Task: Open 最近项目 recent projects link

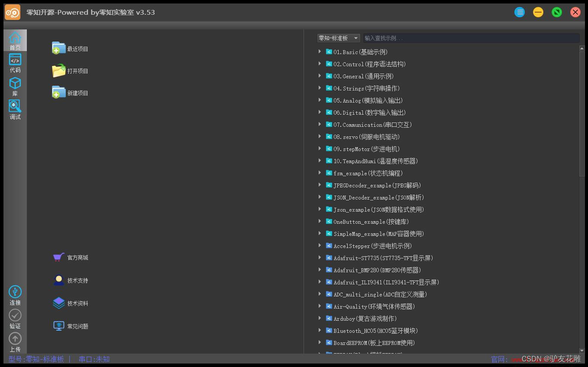Action: pos(78,49)
